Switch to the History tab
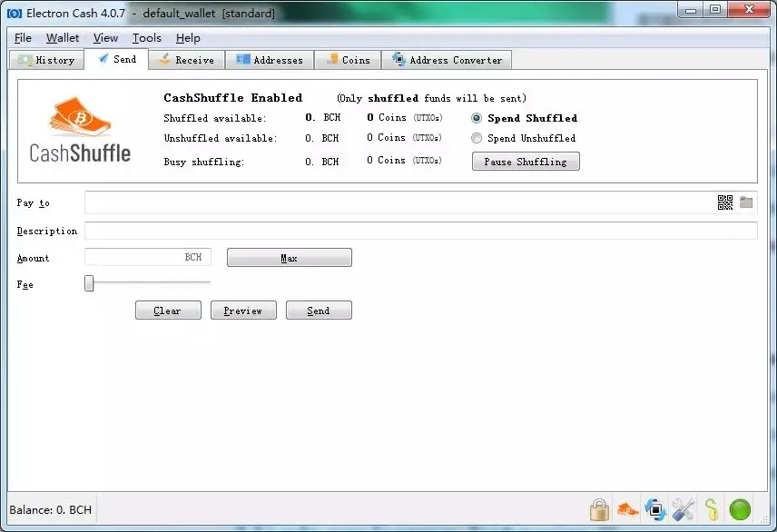Image resolution: width=777 pixels, height=532 pixels. [46, 60]
